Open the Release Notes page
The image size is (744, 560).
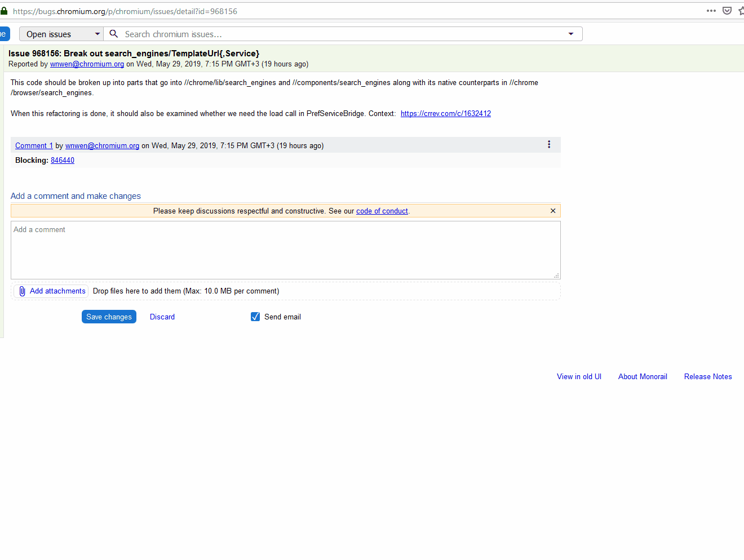coord(708,376)
